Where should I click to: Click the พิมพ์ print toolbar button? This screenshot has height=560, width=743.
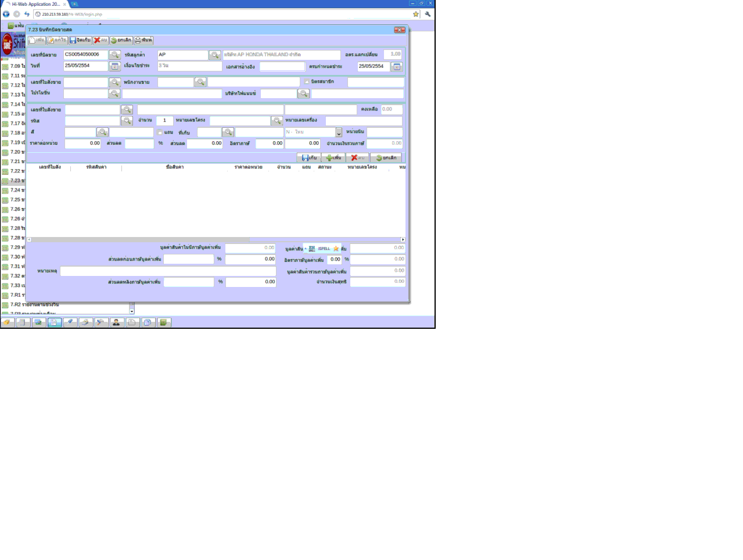coord(143,40)
